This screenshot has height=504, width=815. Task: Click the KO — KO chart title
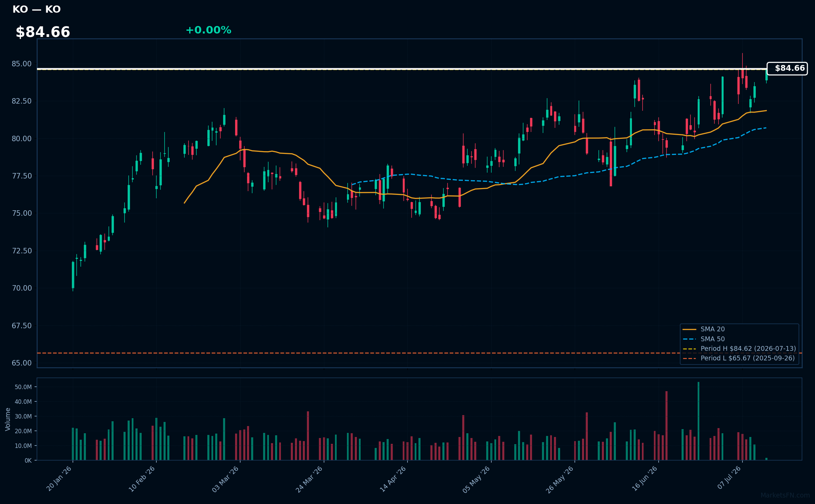point(37,9)
